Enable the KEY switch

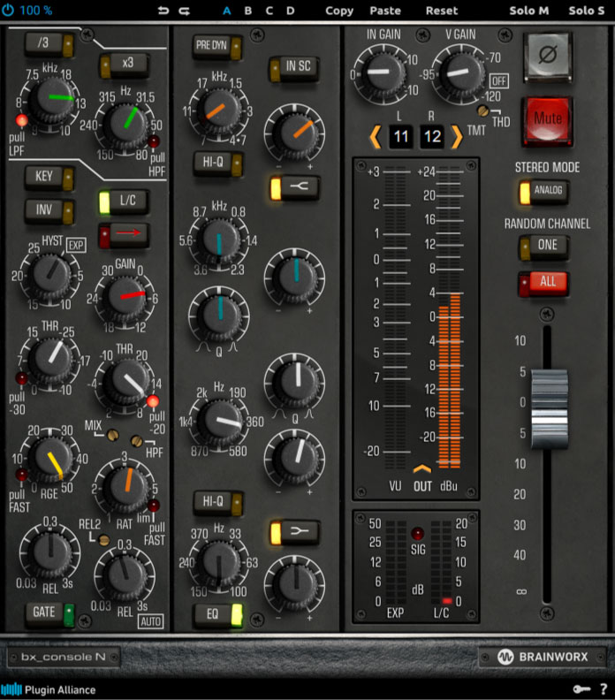click(49, 178)
